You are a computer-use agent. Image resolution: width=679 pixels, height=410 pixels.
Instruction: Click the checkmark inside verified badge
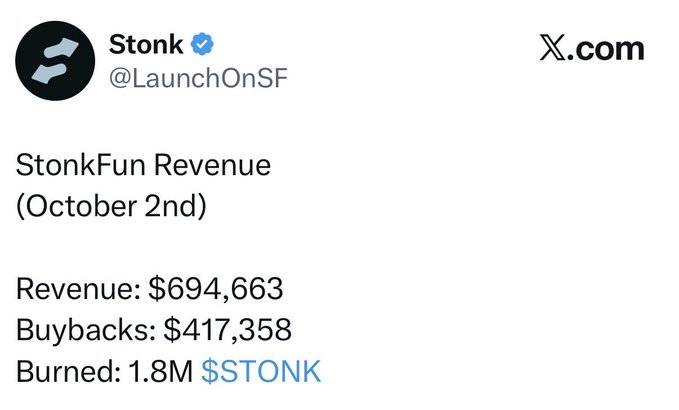[202, 44]
